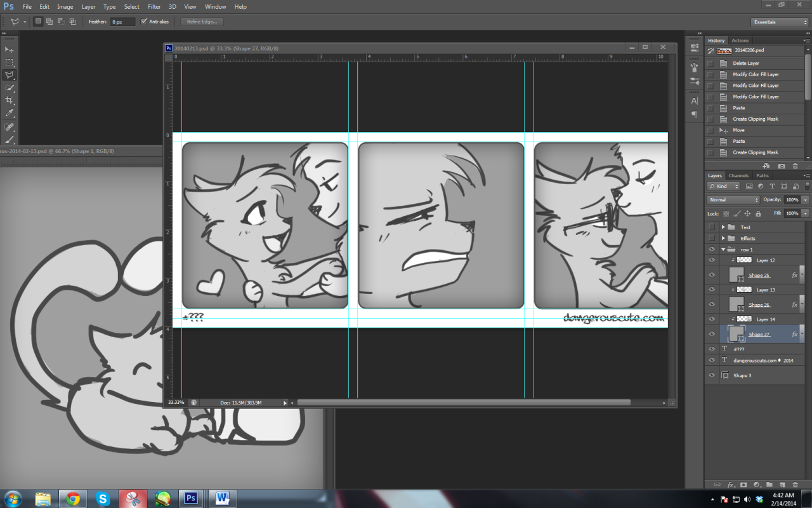Expand the Effects layer group
Screen dimensions: 812x508
[723, 238]
